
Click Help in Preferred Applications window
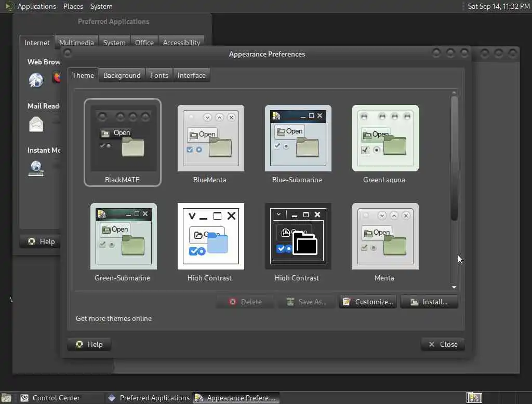coord(40,241)
